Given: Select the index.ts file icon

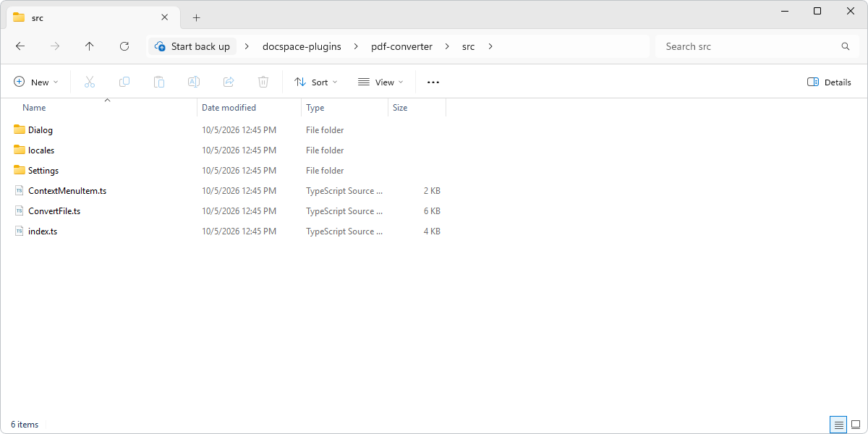Looking at the screenshot, I should coord(20,231).
